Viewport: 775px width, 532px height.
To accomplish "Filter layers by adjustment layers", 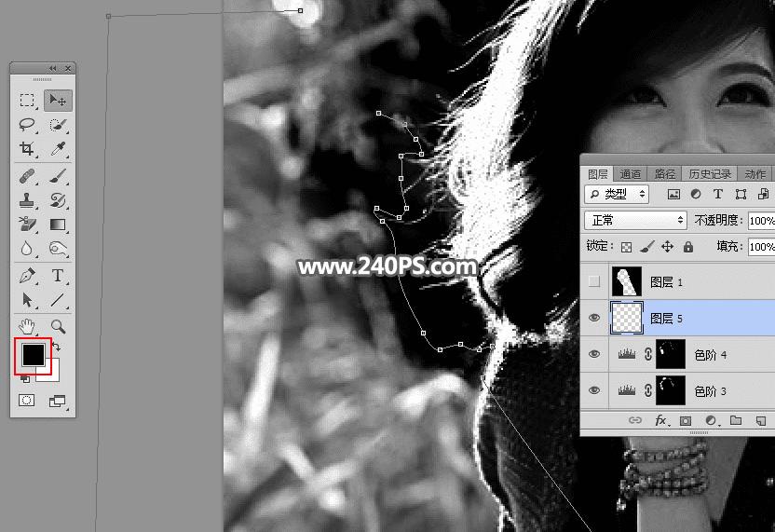I will (696, 195).
